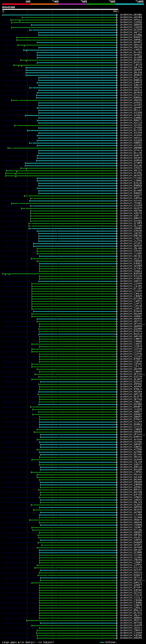Click hit label UniRef100_Q6F1B7
The width and height of the screenshot is (146, 644).
tap(131, 550)
